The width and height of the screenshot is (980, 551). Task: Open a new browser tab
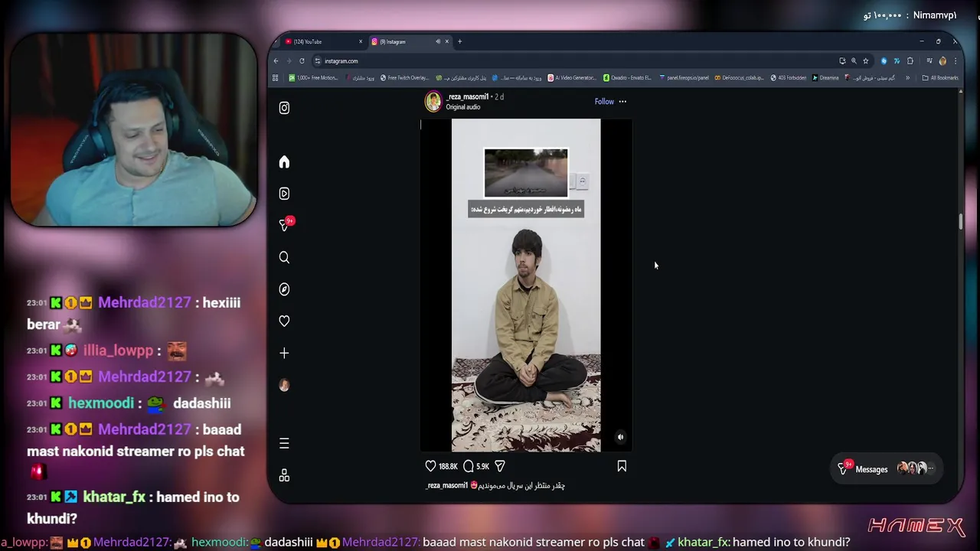(459, 41)
